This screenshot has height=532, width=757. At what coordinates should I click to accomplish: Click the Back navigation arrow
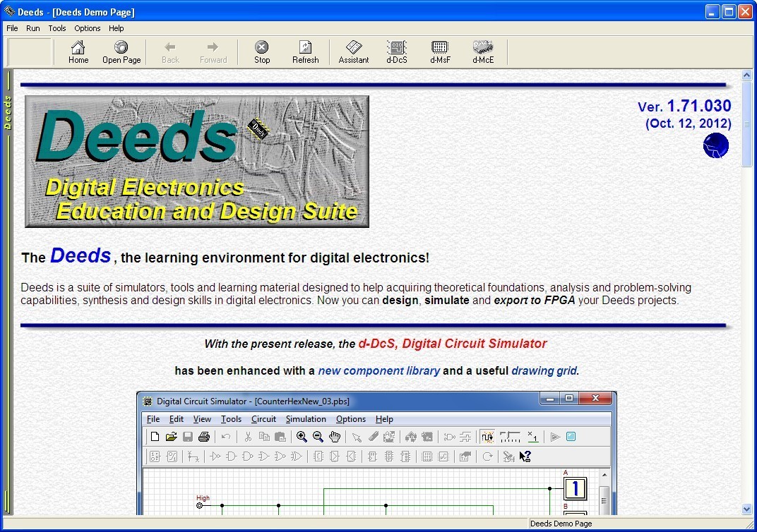170,52
